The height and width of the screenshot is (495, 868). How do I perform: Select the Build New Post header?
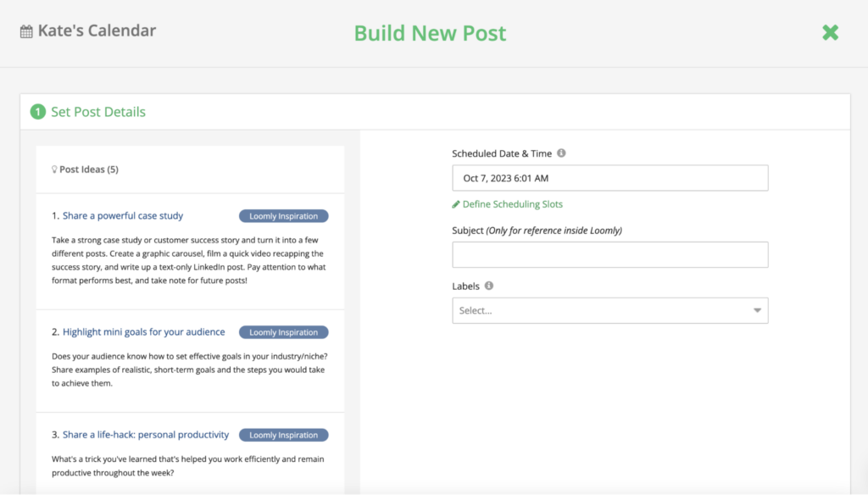pos(430,31)
